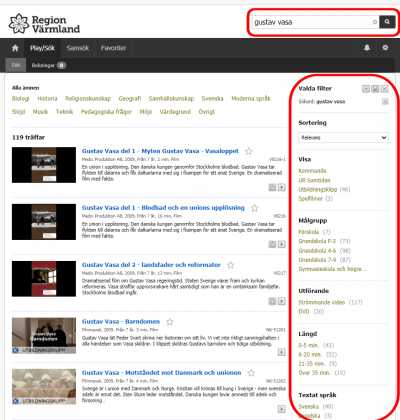Remove the Sökord gustav vasa filter
This screenshot has height=420, width=400.
[x=385, y=101]
